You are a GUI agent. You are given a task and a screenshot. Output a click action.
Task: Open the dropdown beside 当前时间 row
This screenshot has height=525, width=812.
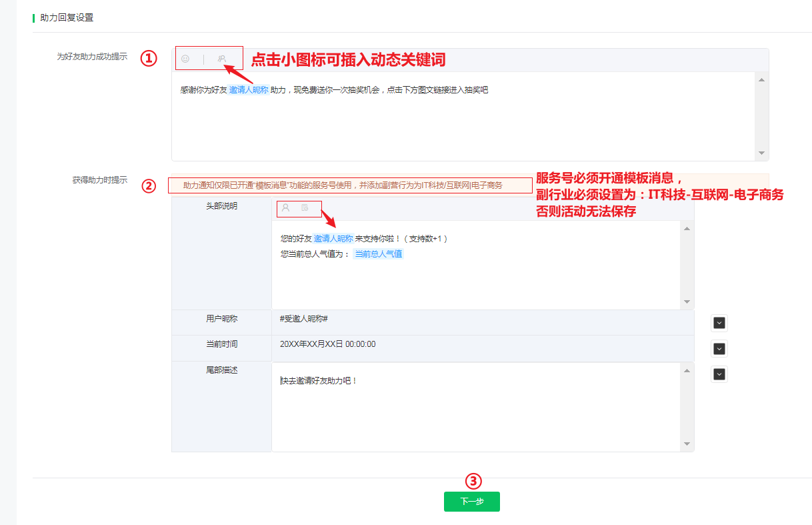(x=719, y=348)
